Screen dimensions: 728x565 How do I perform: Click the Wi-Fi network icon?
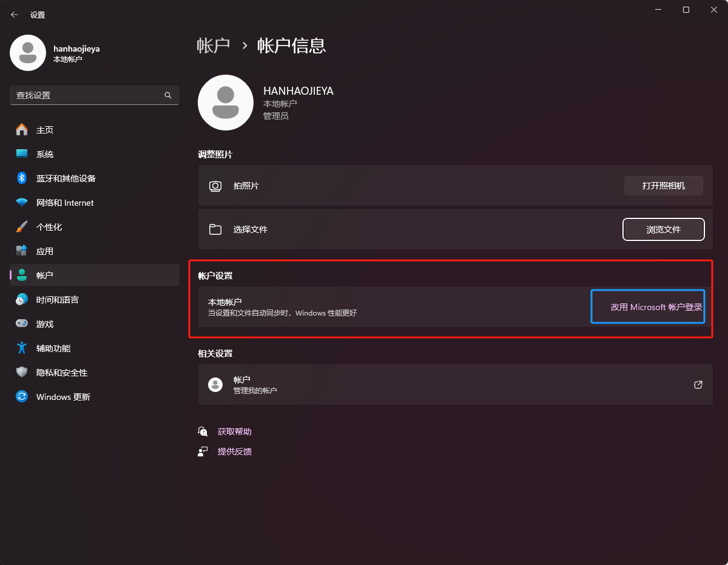pos(22,203)
